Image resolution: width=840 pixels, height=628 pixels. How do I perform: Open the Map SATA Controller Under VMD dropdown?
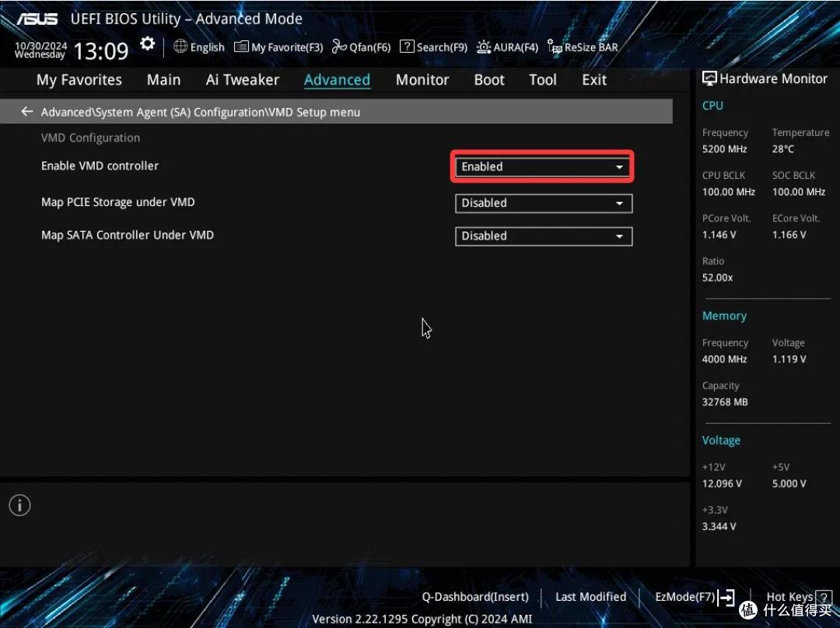[544, 236]
